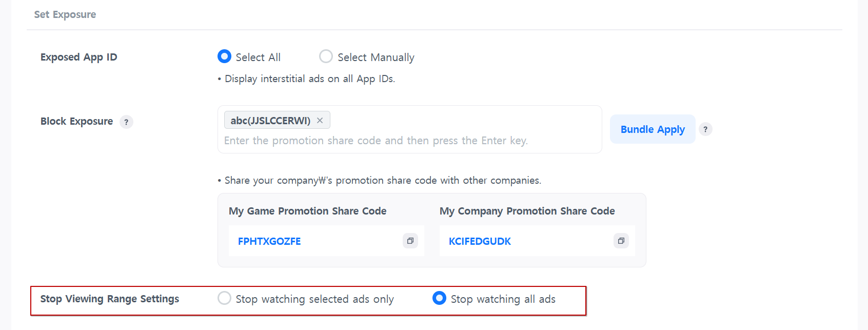The height and width of the screenshot is (330, 868).
Task: Click the My Company Promotion Share Code heading
Action: (x=527, y=211)
